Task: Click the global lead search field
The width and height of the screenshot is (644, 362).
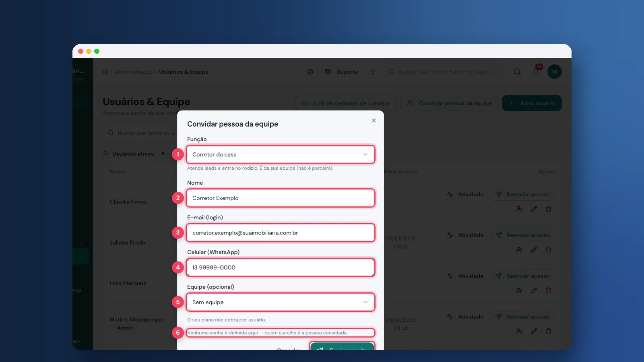Action: (445, 72)
